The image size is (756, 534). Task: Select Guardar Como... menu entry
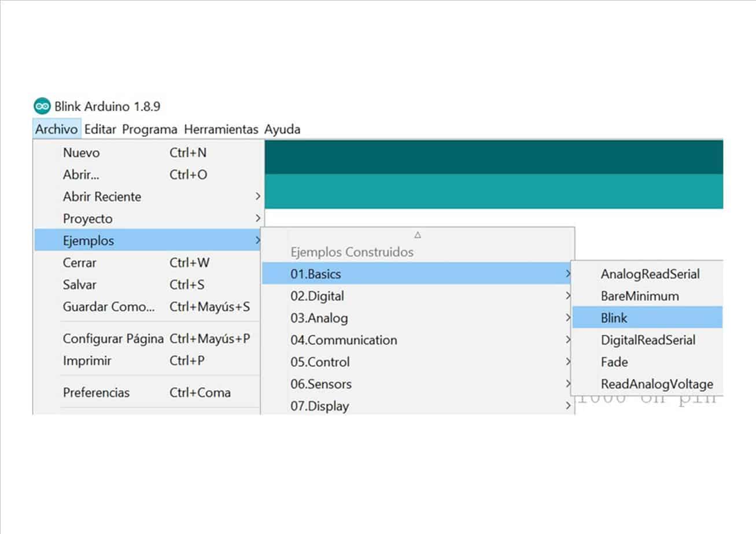point(109,307)
